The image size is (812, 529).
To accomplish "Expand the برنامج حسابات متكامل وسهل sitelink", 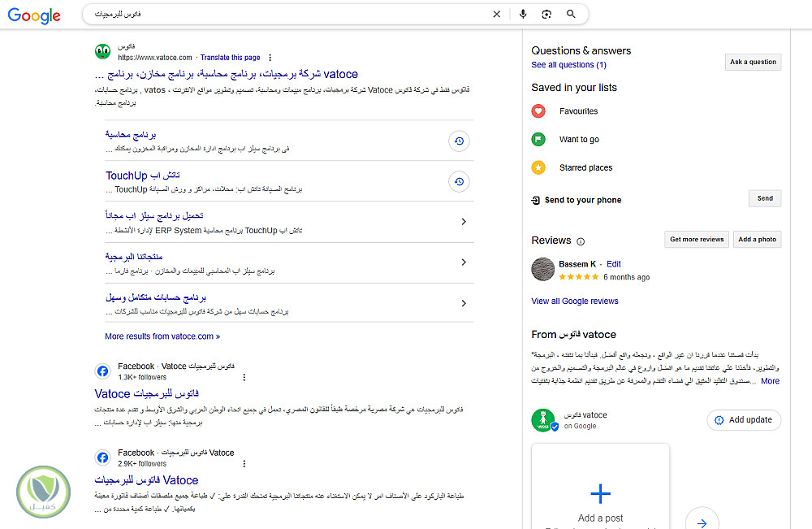I will (x=464, y=304).
